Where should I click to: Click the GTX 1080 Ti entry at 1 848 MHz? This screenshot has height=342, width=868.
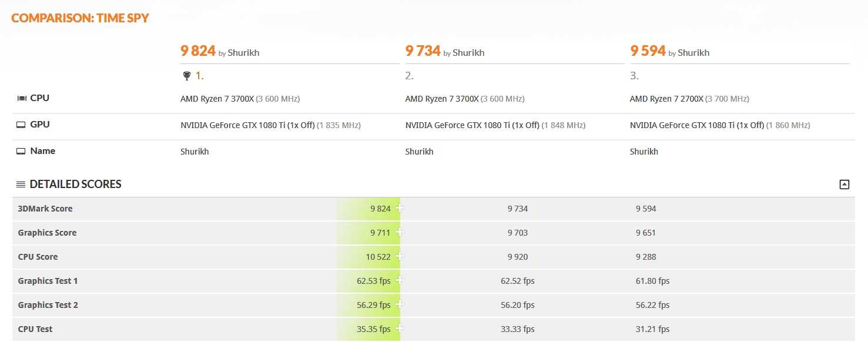[x=495, y=125]
